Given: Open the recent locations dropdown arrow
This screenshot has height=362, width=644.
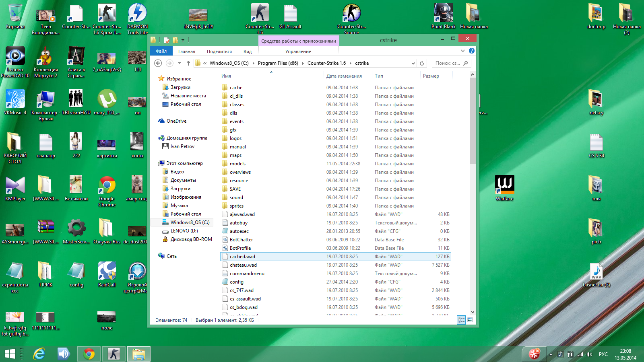Looking at the screenshot, I should (x=179, y=63).
